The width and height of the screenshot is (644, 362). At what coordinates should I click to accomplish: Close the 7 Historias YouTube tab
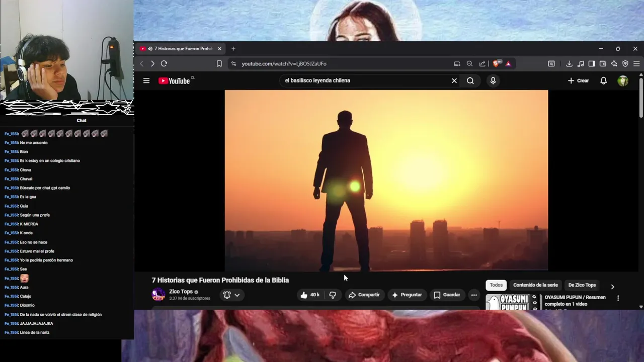pyautogui.click(x=219, y=49)
